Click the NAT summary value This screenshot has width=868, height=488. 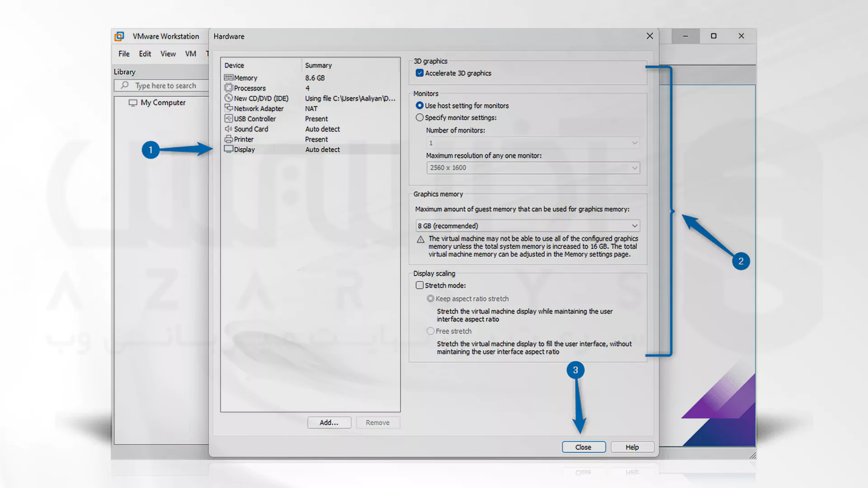coord(311,108)
